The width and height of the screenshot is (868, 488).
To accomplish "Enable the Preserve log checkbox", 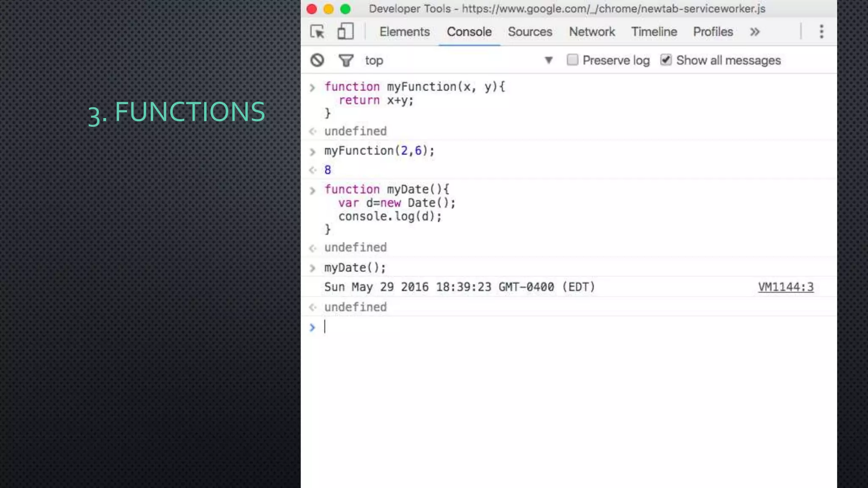I will (x=572, y=60).
